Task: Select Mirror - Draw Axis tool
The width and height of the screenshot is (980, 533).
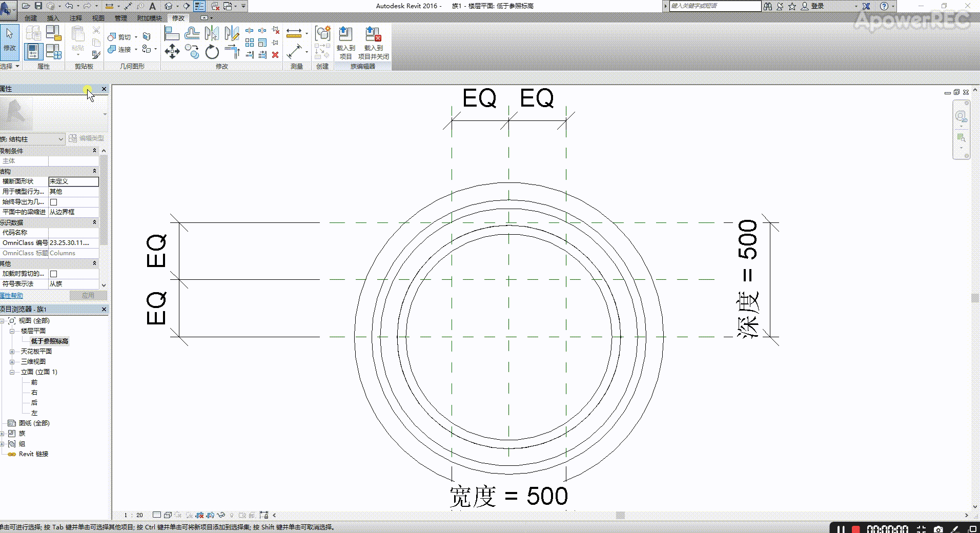Action: (x=232, y=33)
